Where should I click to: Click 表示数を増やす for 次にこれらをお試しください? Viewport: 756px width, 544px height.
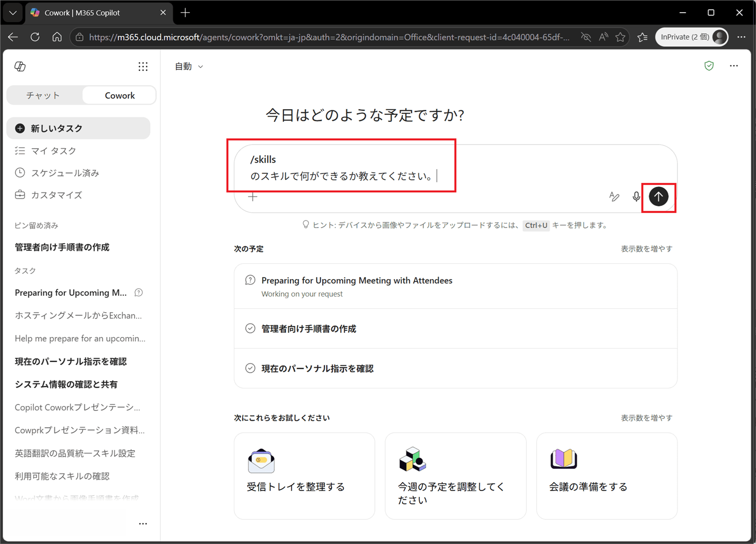(x=647, y=418)
